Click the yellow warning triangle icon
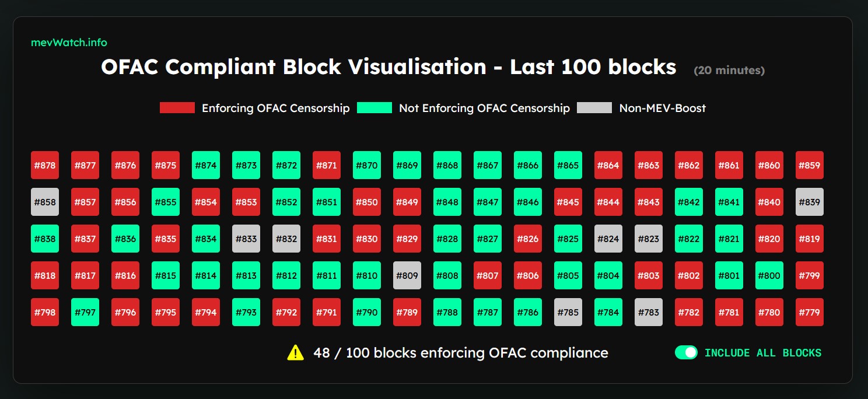 click(296, 353)
